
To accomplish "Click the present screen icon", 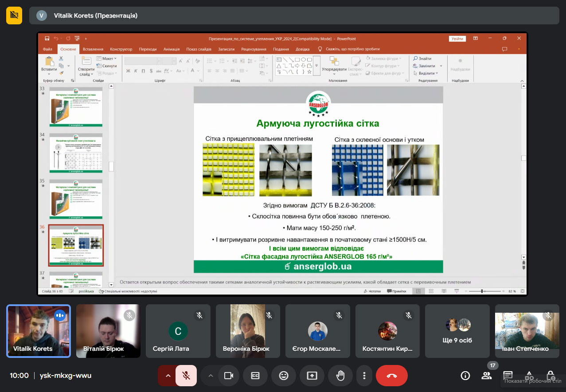I will pyautogui.click(x=312, y=376).
